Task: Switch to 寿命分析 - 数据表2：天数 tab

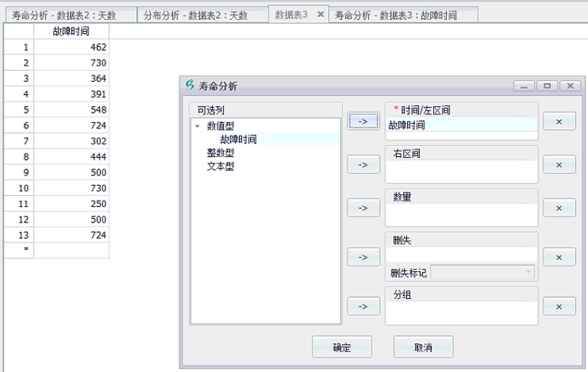Action: tap(68, 15)
